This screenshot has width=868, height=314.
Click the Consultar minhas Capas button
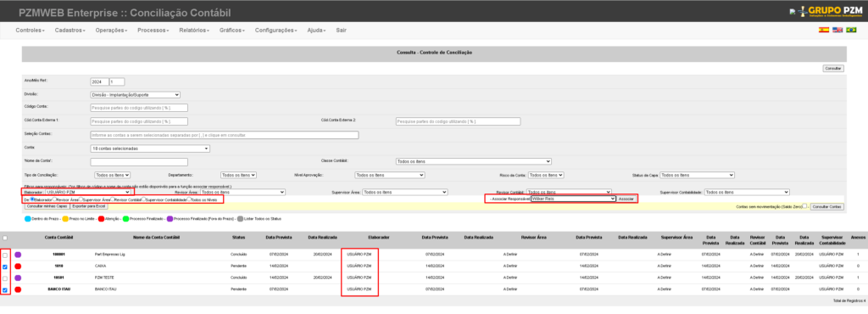pos(47,206)
